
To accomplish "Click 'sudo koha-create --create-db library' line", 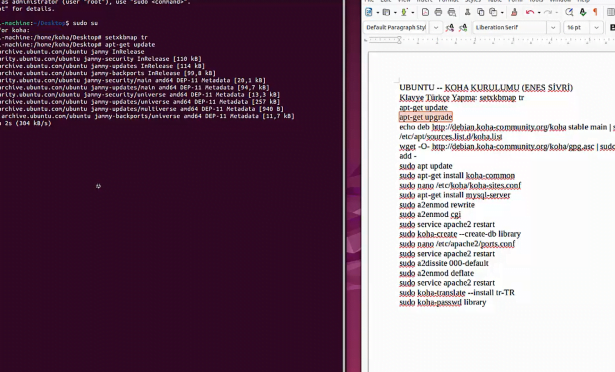I will [x=460, y=234].
